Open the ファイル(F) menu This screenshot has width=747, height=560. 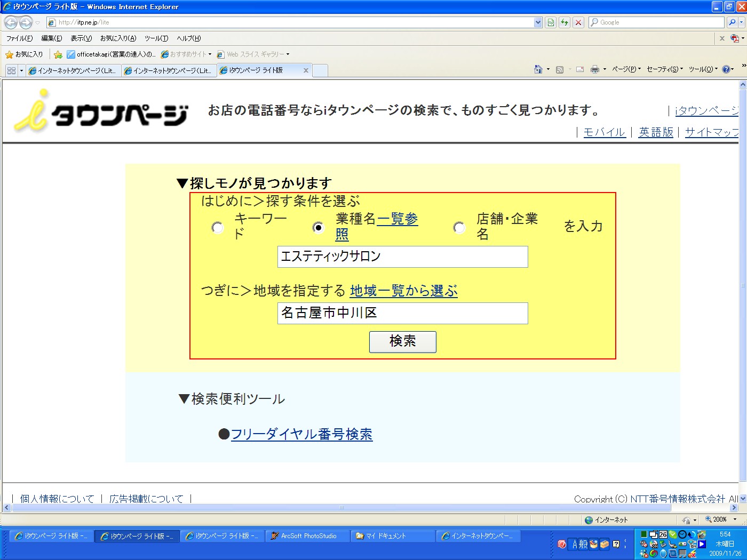point(19,38)
